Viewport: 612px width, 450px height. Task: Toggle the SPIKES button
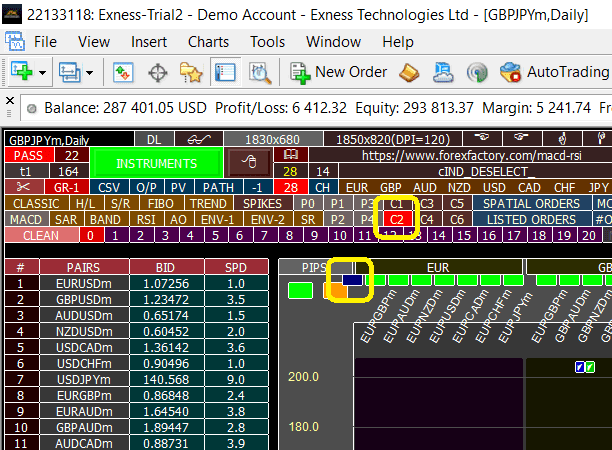tap(262, 203)
